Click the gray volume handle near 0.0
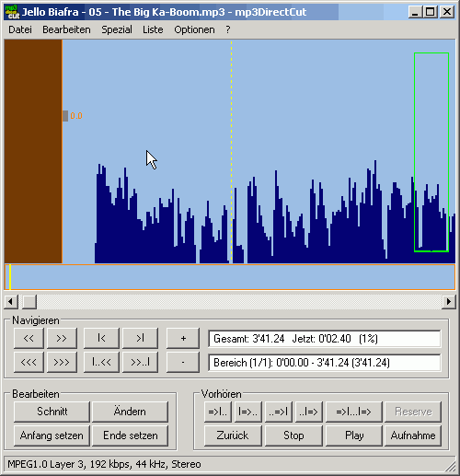The height and width of the screenshot is (476, 460). [65, 116]
